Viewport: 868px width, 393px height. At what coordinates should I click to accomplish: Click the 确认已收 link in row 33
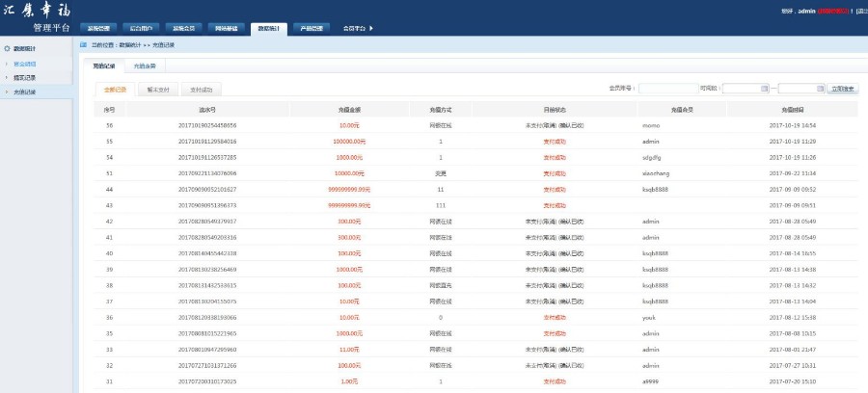click(x=572, y=350)
